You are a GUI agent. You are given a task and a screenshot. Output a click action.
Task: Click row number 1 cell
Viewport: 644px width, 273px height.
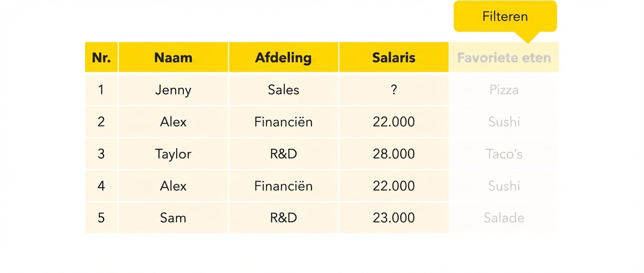tap(101, 90)
